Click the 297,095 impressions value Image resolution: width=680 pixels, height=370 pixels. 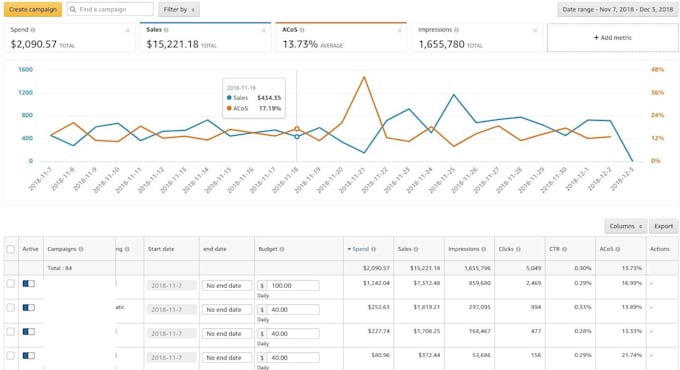(480, 307)
